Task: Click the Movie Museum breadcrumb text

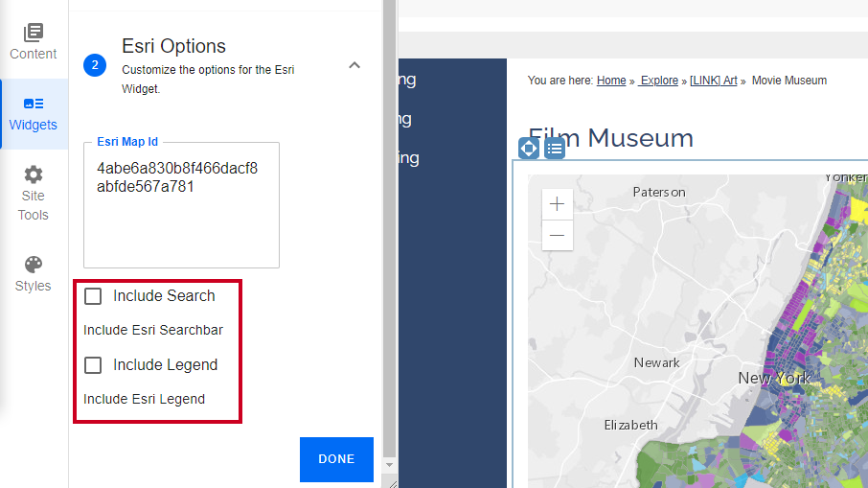Action: [789, 81]
